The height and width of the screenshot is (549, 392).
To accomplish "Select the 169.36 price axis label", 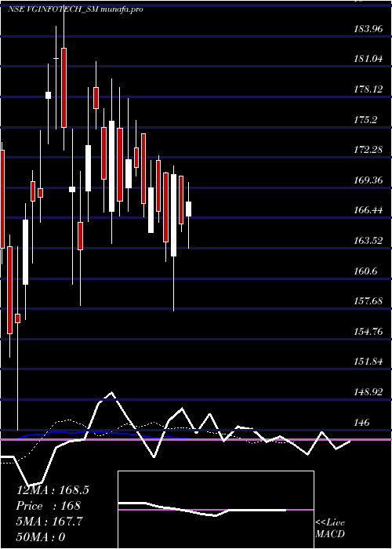I will (x=368, y=180).
